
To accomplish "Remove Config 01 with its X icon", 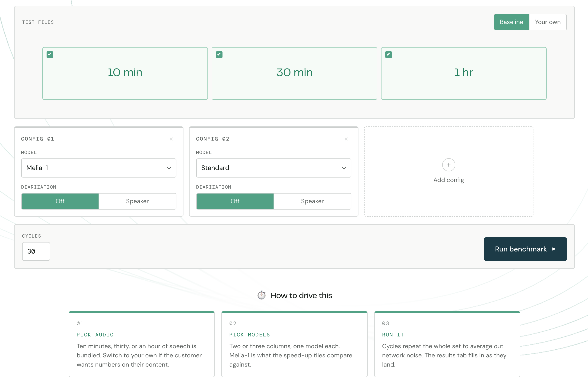I will coord(171,139).
